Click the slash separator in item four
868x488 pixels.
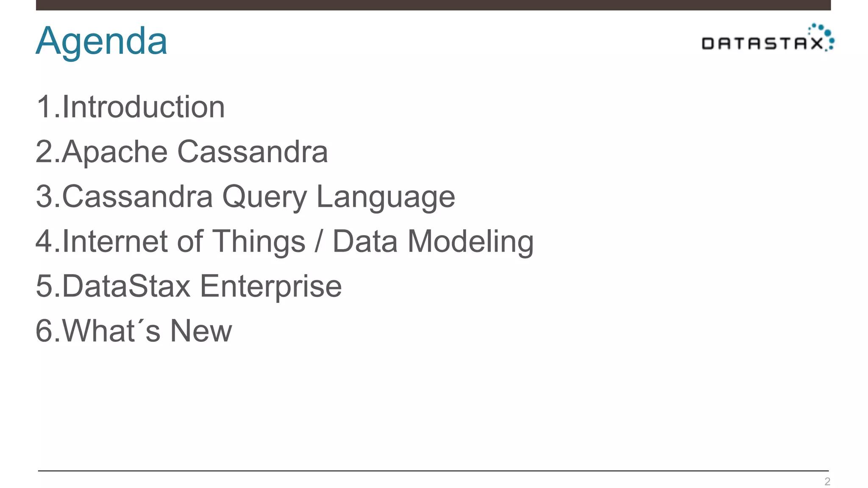319,241
